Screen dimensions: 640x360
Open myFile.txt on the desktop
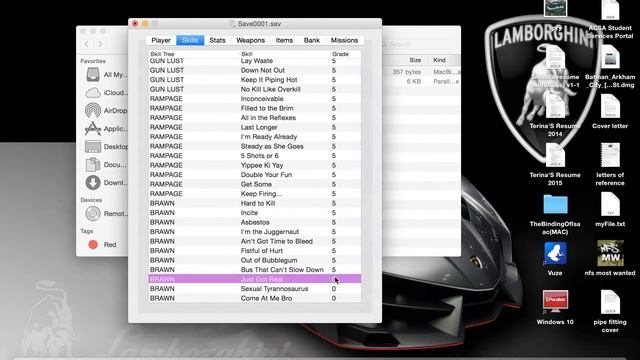(x=610, y=204)
